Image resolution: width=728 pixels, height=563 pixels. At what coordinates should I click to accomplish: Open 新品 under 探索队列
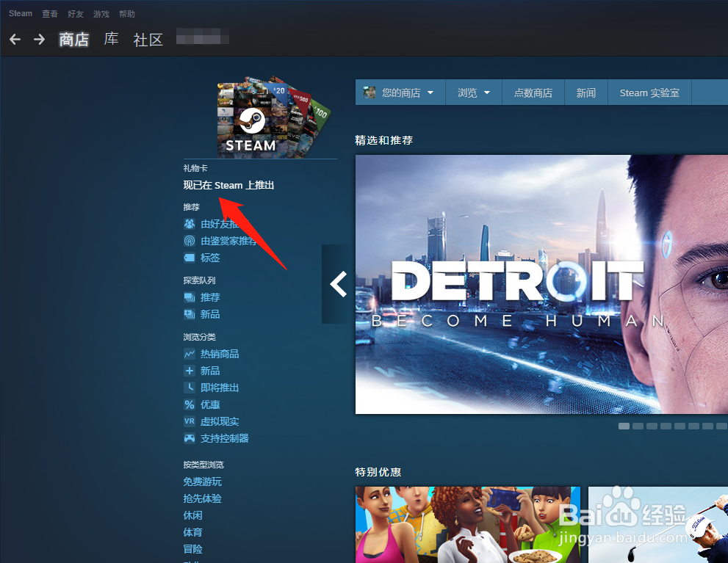[x=210, y=314]
